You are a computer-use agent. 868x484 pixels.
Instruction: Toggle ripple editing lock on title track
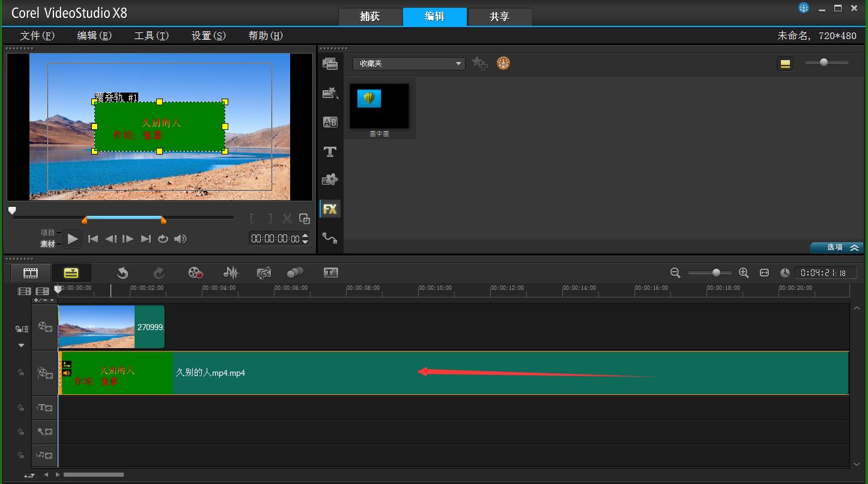pos(21,408)
